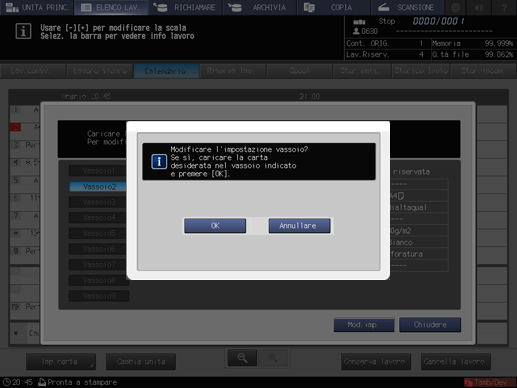Select Vassoio6 tray button
The width and height of the screenshot is (517, 388).
click(99, 249)
